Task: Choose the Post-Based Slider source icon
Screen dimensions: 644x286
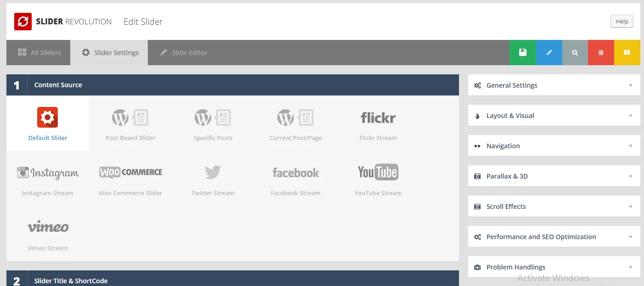Action: pyautogui.click(x=130, y=118)
